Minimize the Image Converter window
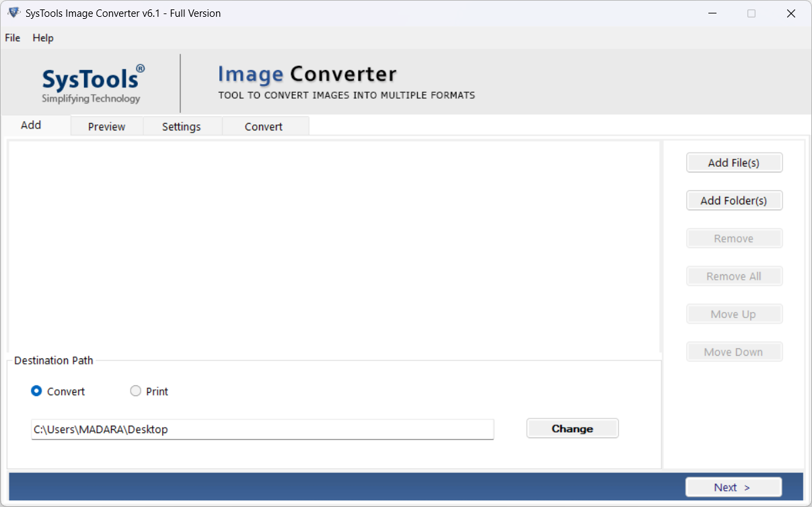 (712, 13)
